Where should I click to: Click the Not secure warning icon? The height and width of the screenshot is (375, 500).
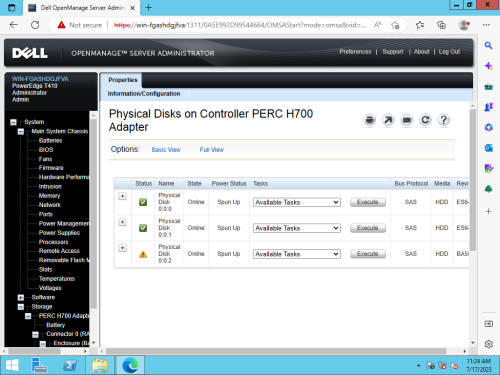coord(61,25)
